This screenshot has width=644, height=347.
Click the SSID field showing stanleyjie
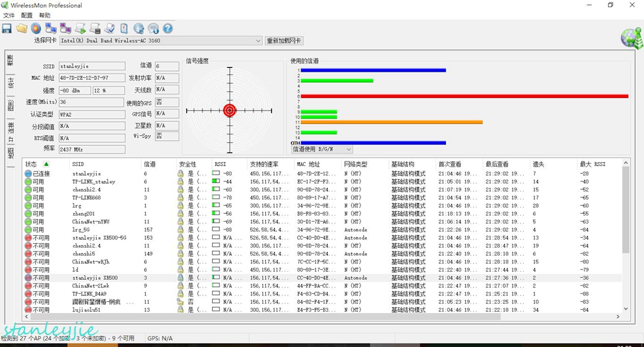click(x=92, y=66)
